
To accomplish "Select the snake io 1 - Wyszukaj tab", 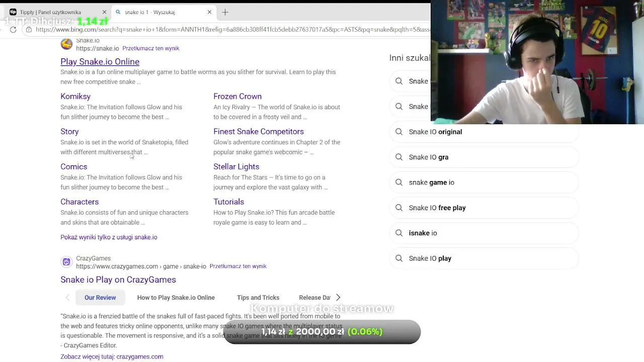I will coord(163,12).
